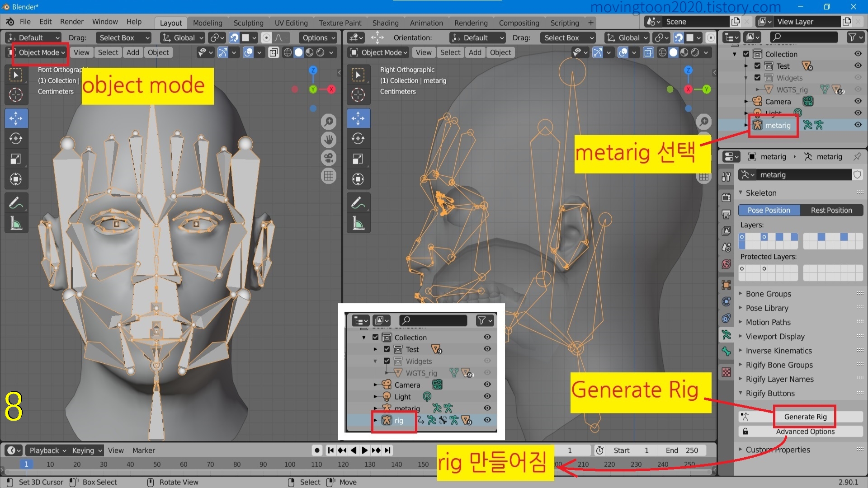Open the Playback menu in timeline
Screen dimensions: 868x488
[47, 450]
